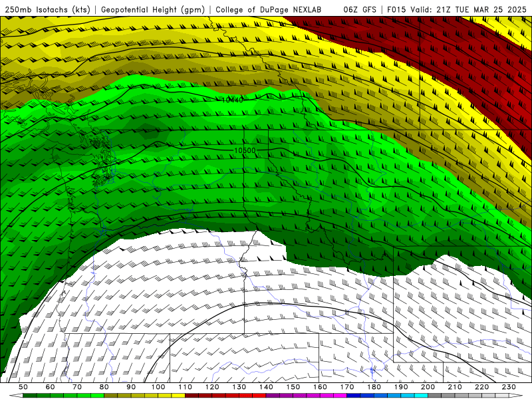Click the 230 label on the color scale
Screen dimensions: 532x399
[509, 387]
